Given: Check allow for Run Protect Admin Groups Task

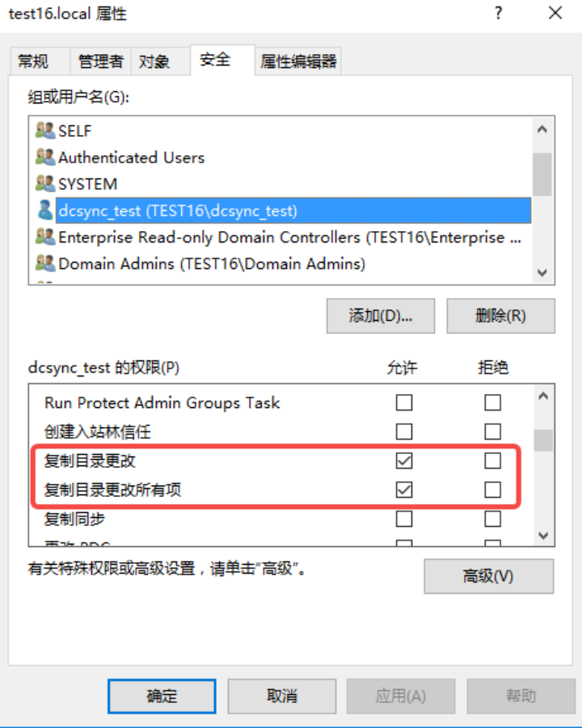Looking at the screenshot, I should [403, 402].
